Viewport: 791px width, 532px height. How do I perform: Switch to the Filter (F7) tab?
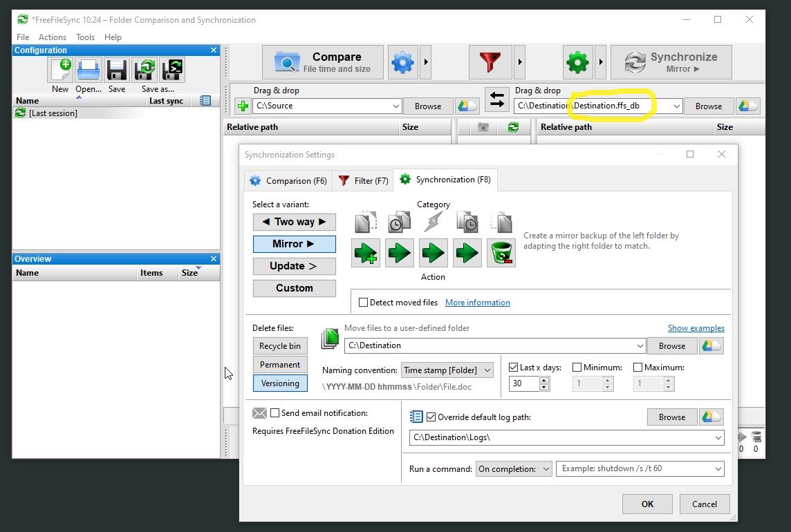[x=363, y=180]
